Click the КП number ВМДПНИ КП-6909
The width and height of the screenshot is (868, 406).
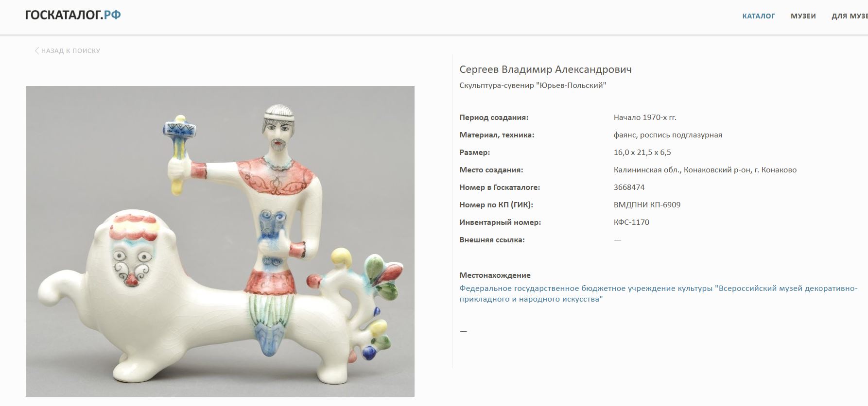point(647,204)
